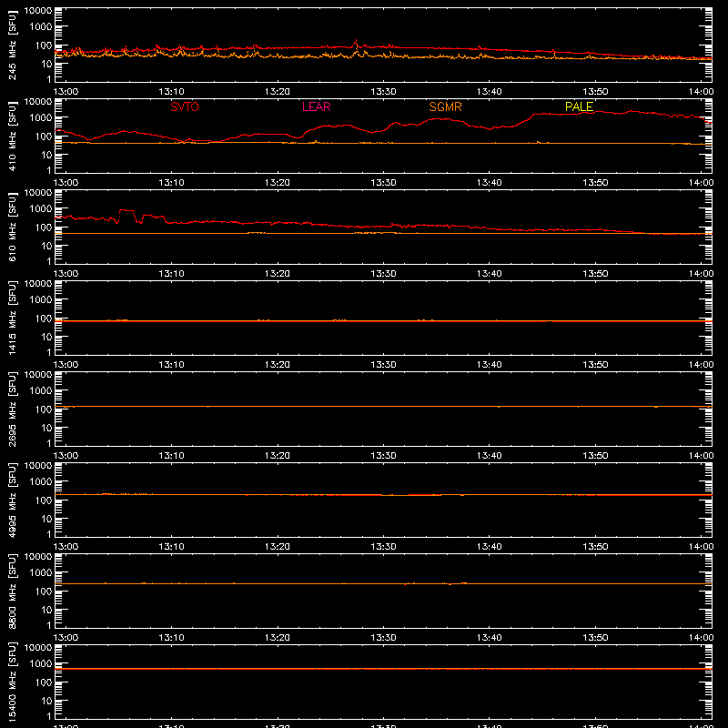Screen dimensions: 728x728
Task: Click 13:20 tick label below 410 MHz panel
Action: [x=278, y=183]
